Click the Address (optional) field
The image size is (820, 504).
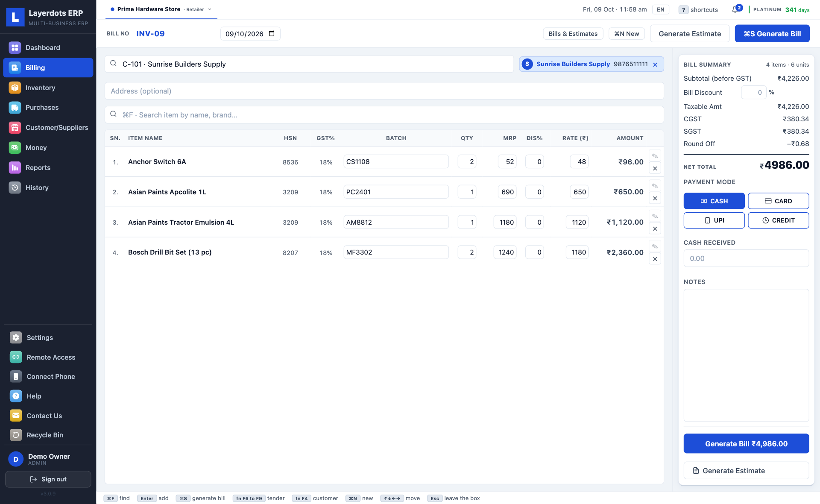[384, 91]
